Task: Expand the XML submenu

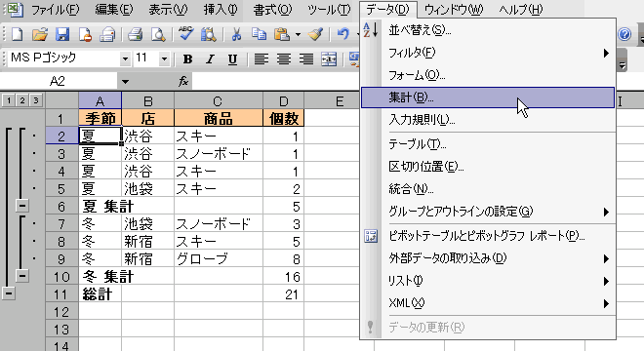Action: 488,303
